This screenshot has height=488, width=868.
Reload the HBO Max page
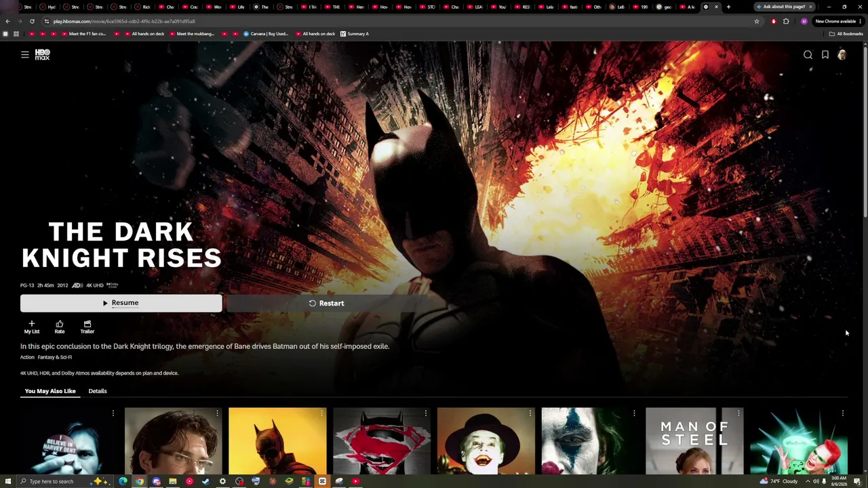point(32,21)
